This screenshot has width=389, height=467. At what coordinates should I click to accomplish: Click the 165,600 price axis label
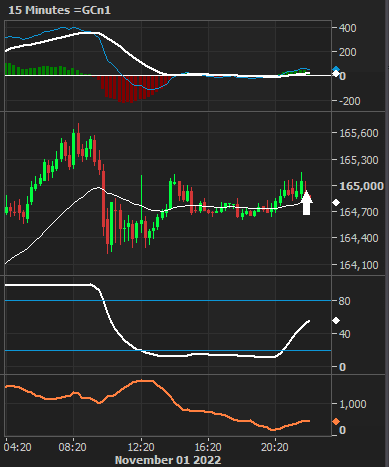359,133
